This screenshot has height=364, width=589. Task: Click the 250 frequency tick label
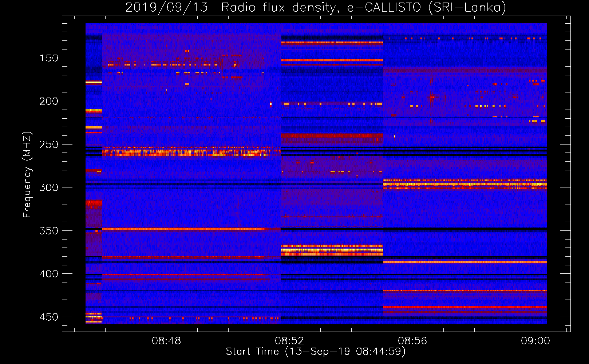tap(49, 145)
